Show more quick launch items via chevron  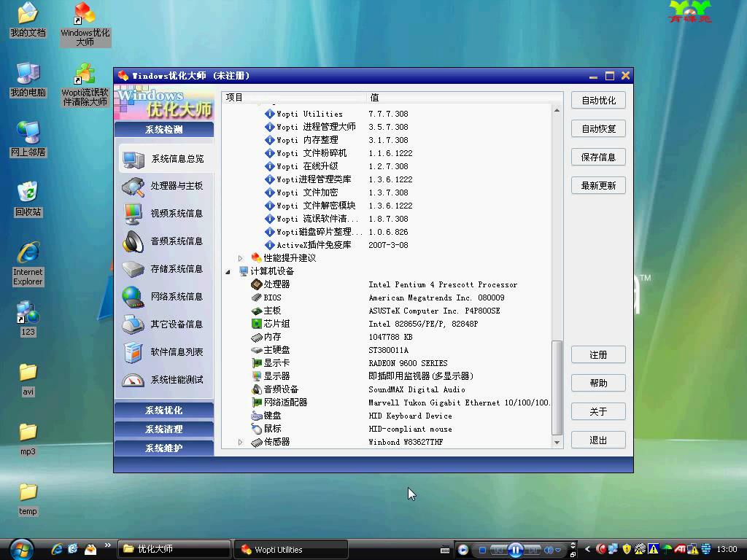pyautogui.click(x=108, y=545)
